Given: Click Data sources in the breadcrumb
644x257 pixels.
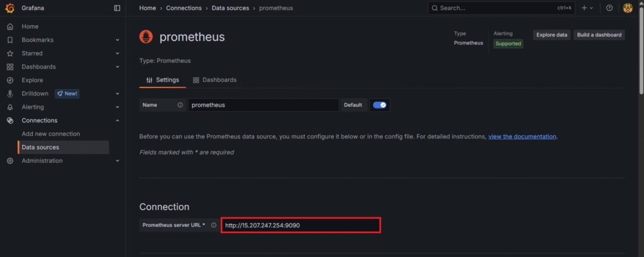Looking at the screenshot, I should (x=230, y=8).
